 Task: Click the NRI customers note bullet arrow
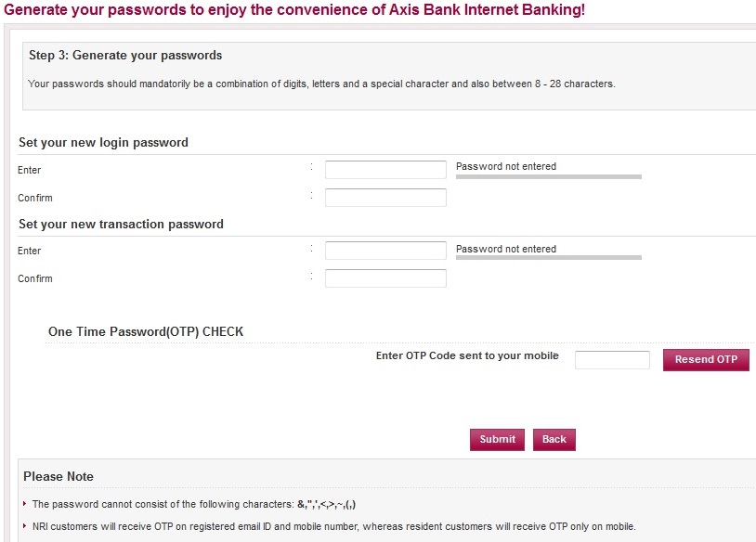pyautogui.click(x=24, y=525)
